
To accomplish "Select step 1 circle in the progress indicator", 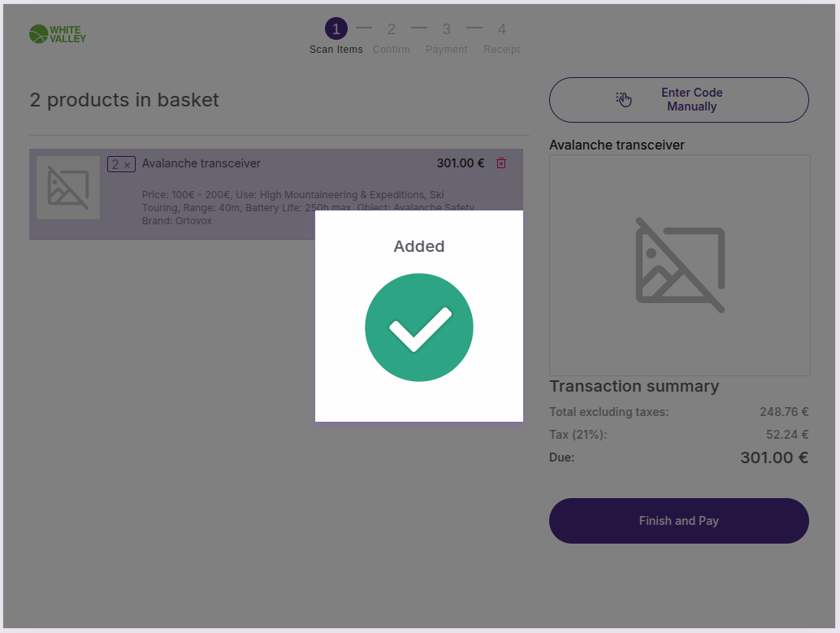I will [336, 29].
